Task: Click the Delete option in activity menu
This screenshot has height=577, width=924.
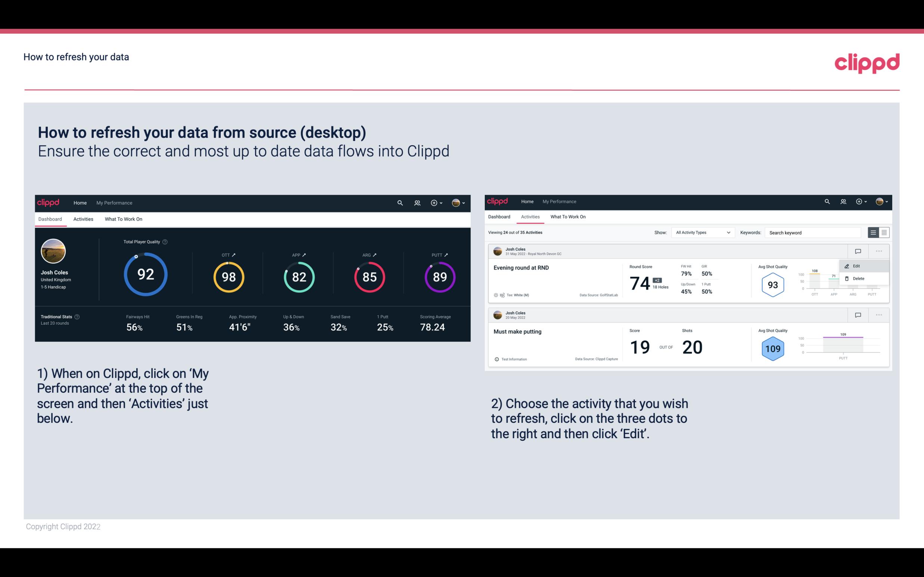Action: coord(858,278)
